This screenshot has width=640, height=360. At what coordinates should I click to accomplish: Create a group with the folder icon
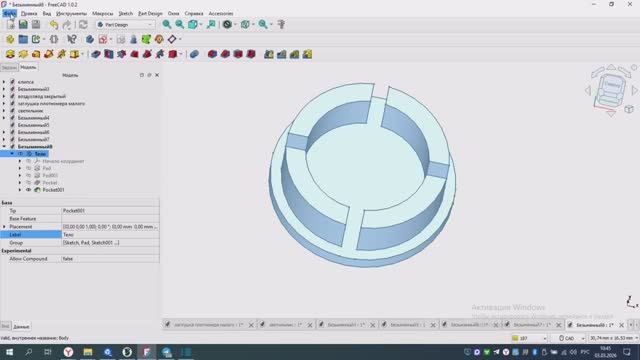tap(23, 39)
